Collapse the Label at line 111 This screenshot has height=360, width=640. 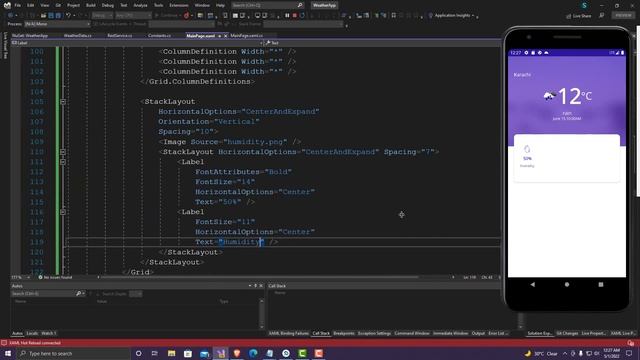click(63, 162)
